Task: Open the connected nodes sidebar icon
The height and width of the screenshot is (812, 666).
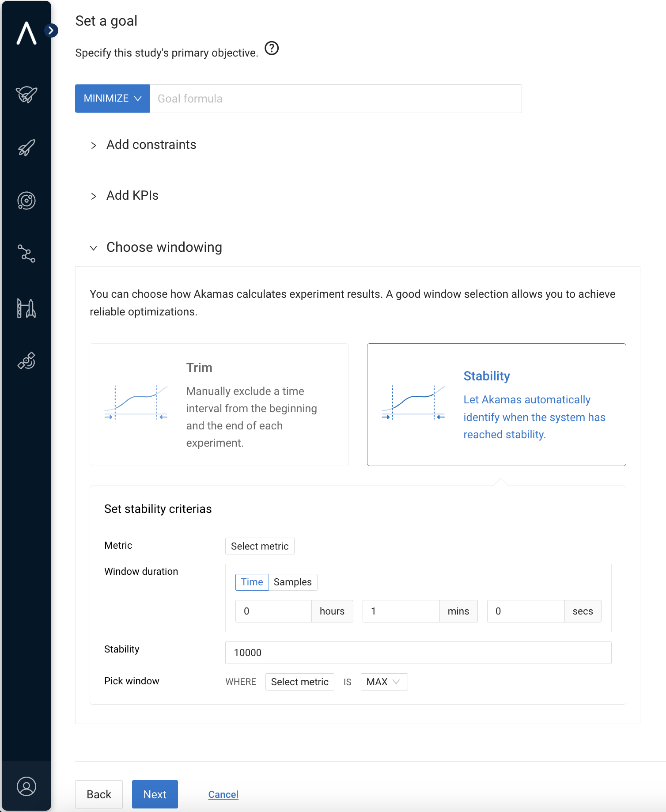Action: pos(26,254)
